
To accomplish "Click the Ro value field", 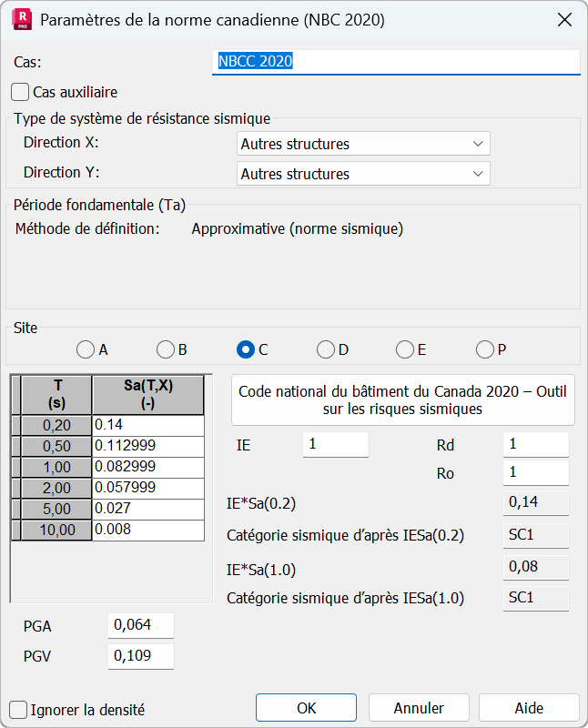I will coord(536,472).
